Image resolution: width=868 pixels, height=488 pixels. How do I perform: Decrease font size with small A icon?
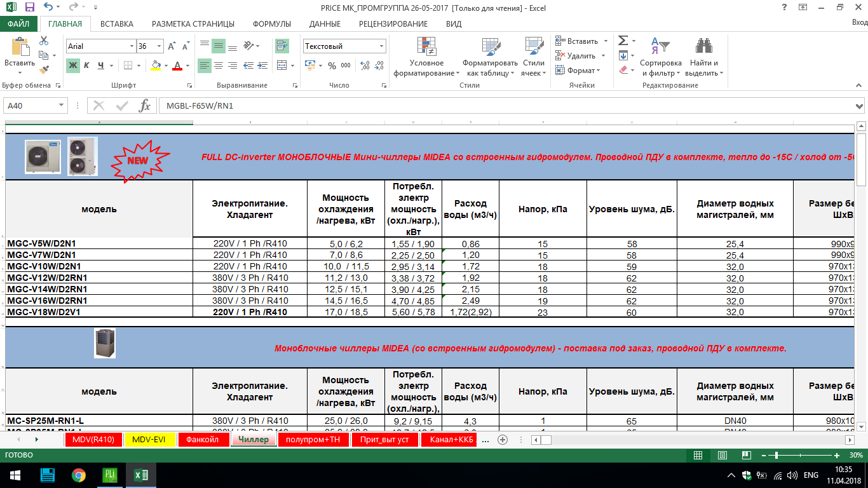click(185, 46)
